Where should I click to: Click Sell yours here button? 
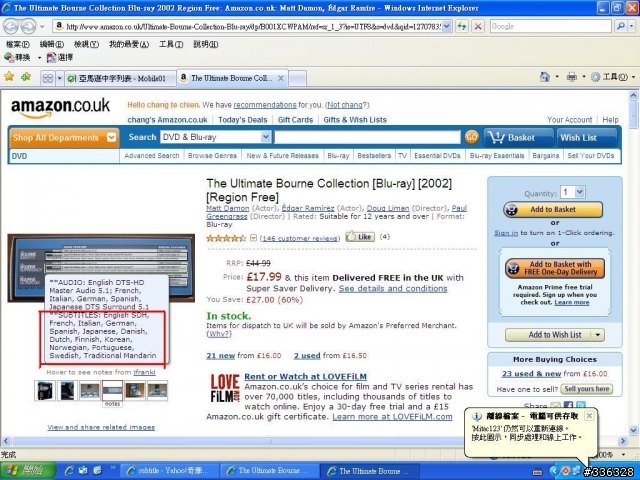tap(587, 389)
